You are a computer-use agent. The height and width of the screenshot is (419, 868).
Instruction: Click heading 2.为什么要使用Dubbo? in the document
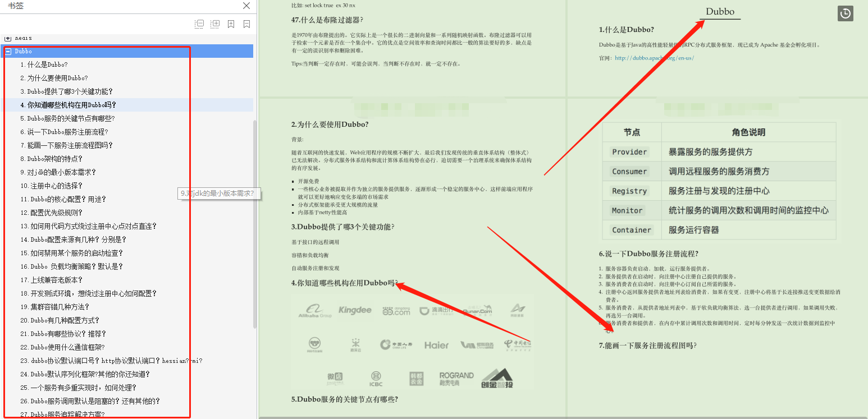click(330, 125)
